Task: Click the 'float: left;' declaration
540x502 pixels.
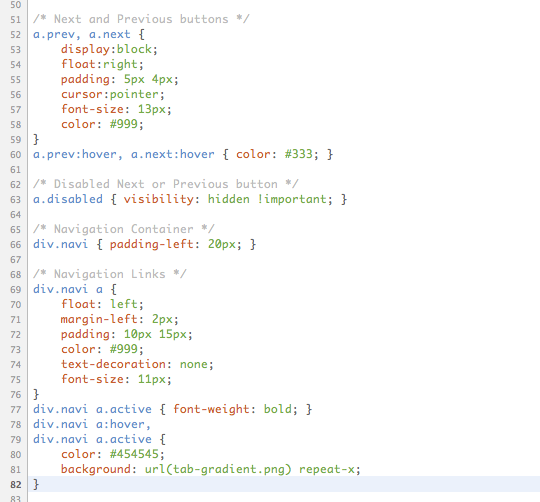Action: pos(102,304)
